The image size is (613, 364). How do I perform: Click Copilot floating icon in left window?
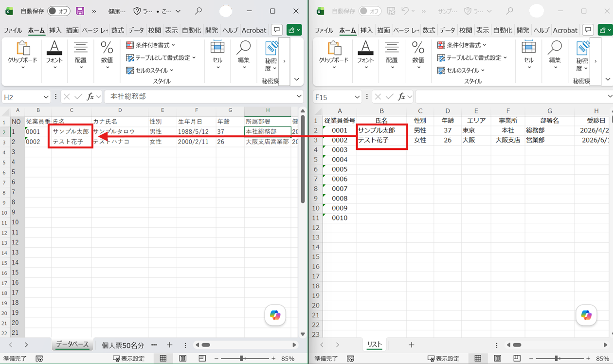pyautogui.click(x=275, y=315)
